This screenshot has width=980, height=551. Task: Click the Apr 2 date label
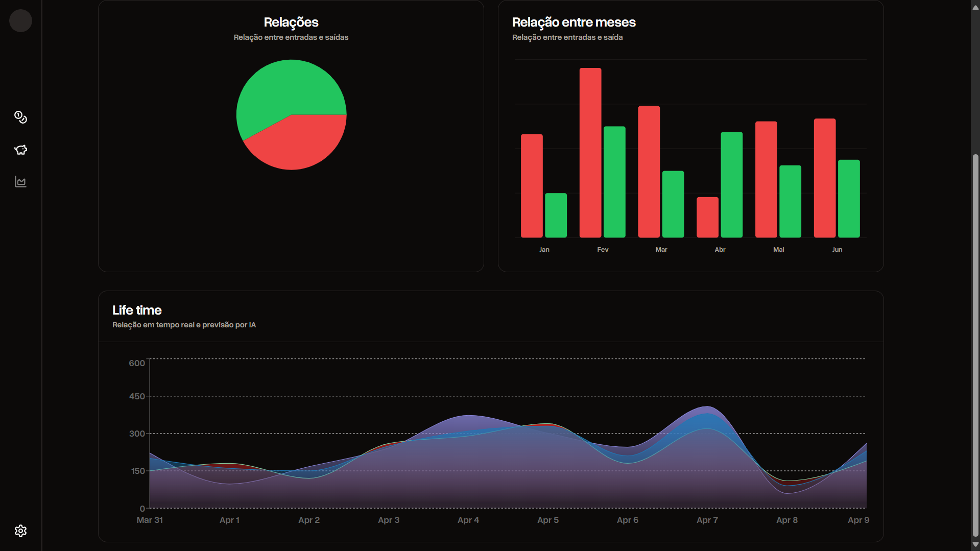309,520
